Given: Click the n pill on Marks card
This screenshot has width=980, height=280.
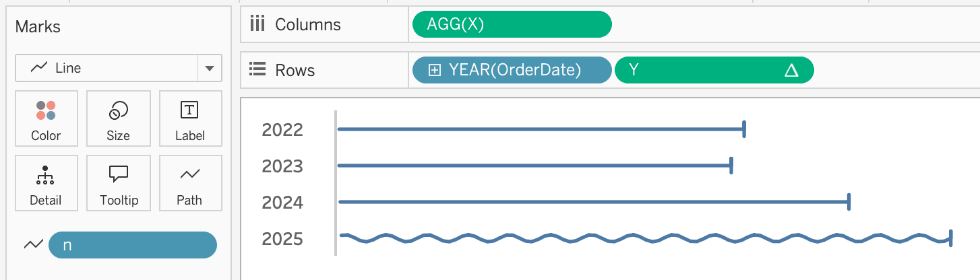Looking at the screenshot, I should pyautogui.click(x=133, y=246).
